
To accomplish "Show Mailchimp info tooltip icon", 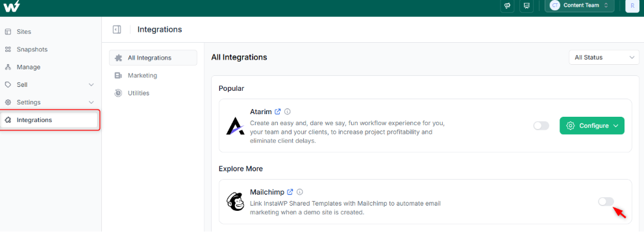I will (300, 191).
